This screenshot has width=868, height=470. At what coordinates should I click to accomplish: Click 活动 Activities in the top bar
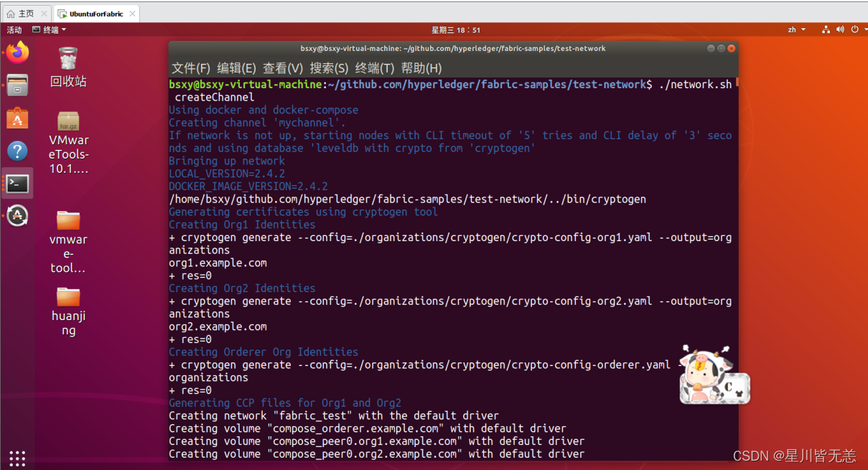click(14, 29)
